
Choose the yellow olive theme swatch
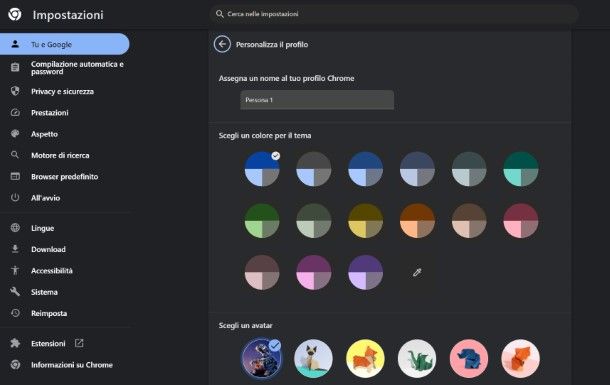365,220
